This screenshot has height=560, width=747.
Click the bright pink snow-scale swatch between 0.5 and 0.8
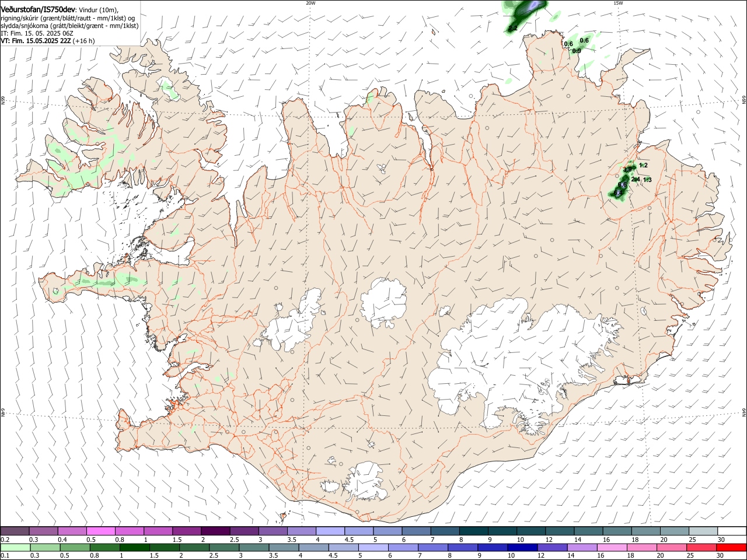pos(101,531)
